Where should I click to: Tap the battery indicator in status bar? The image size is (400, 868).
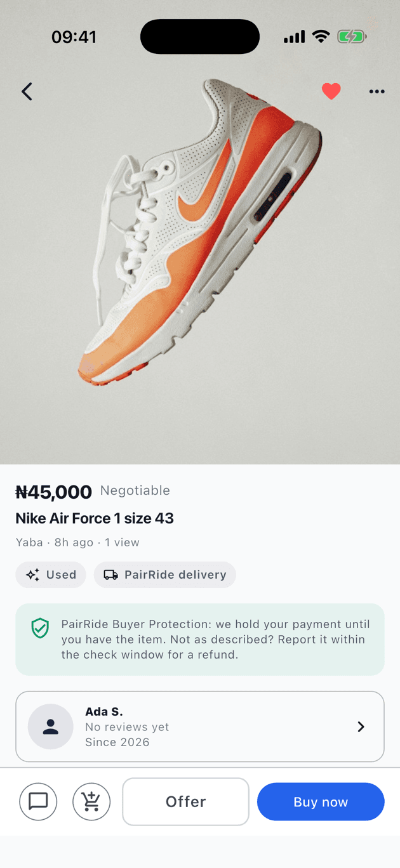pyautogui.click(x=351, y=37)
